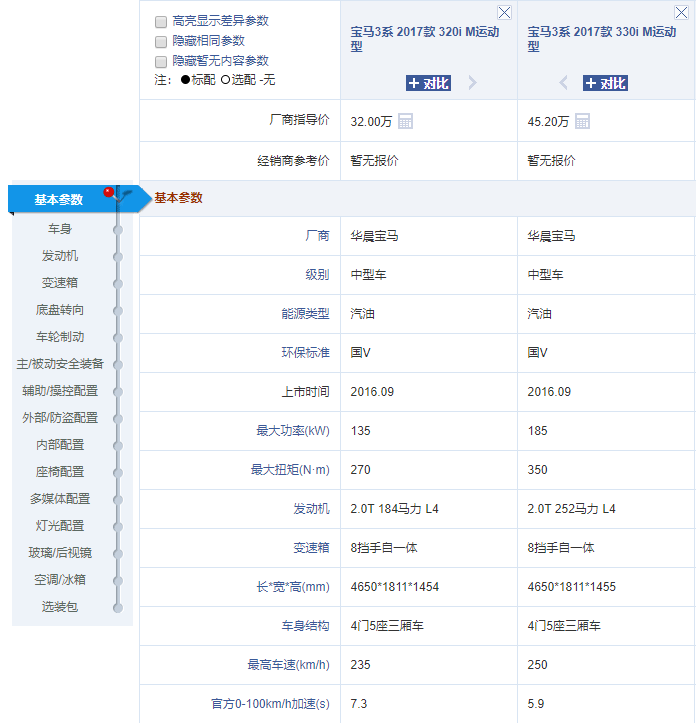Click the 45.20万 price value
Screen dimensions: 696x723
[548, 122]
